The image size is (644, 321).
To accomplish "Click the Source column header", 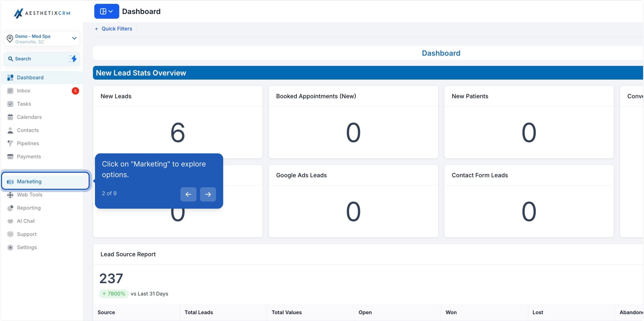I will 106,312.
